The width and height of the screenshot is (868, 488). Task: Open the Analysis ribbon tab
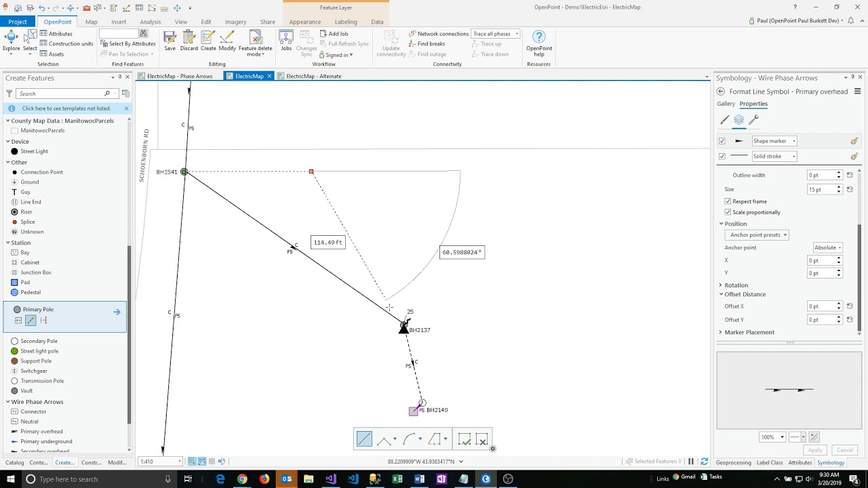(x=151, y=22)
